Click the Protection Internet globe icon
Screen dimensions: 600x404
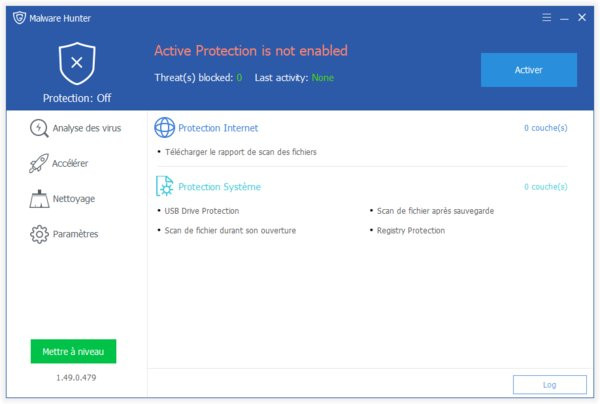[x=165, y=127]
